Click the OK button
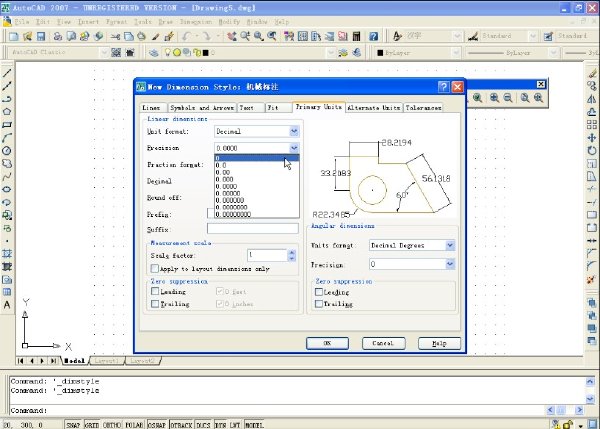 point(328,343)
